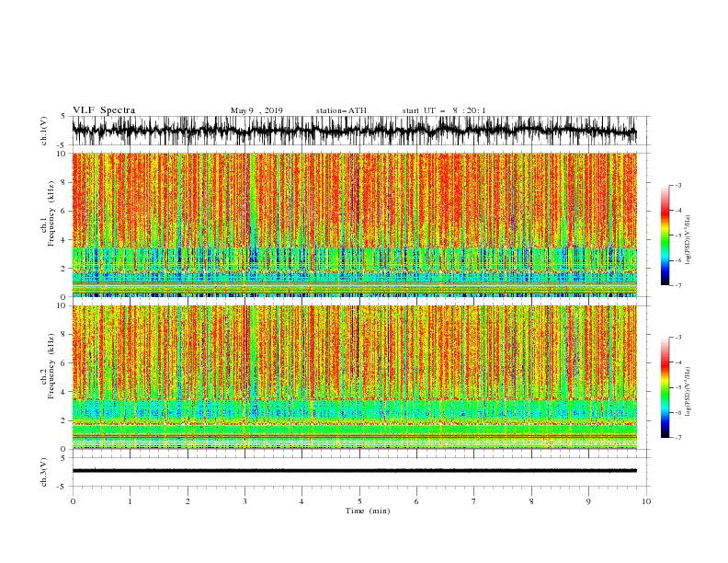Click inside the ch.1 spectrogram panel
728x563 pixels.
(354, 224)
